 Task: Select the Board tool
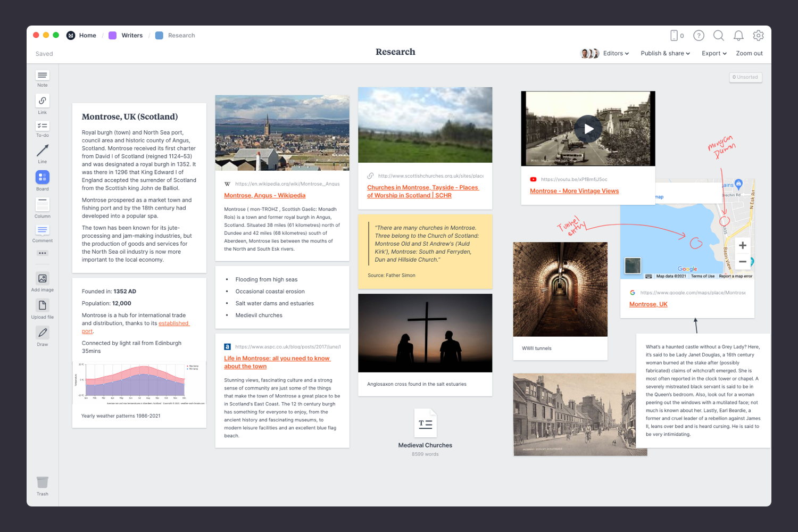point(42,177)
